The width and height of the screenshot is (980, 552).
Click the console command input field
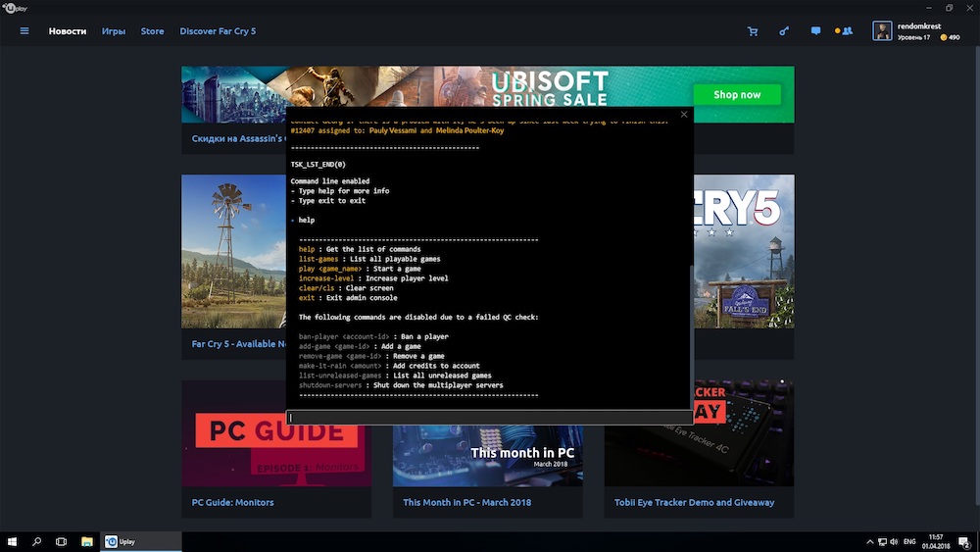coord(489,417)
